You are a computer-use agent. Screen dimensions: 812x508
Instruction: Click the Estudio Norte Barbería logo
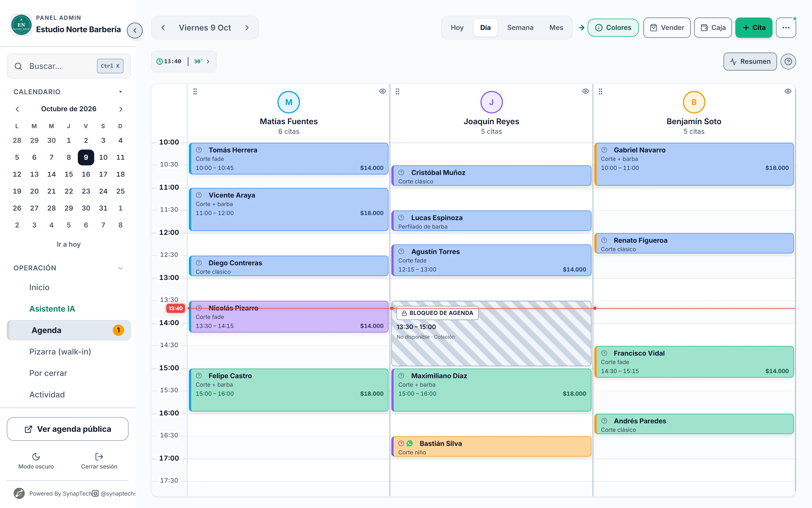pos(21,25)
